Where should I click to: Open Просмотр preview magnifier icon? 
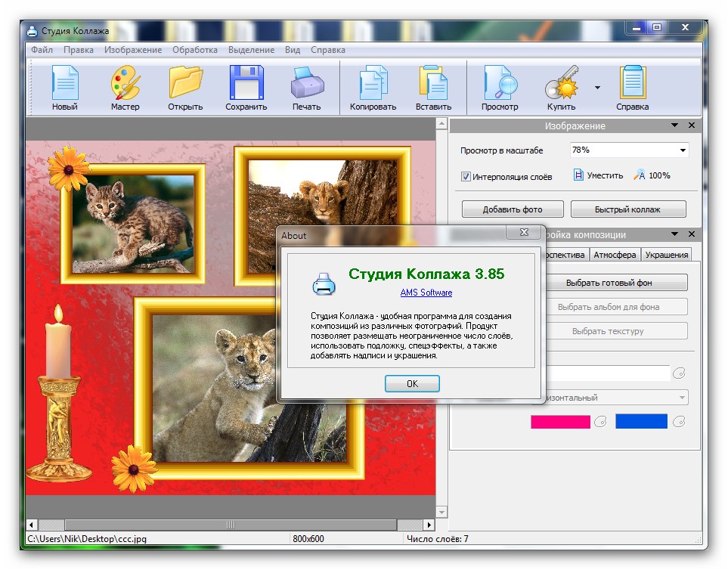500,82
